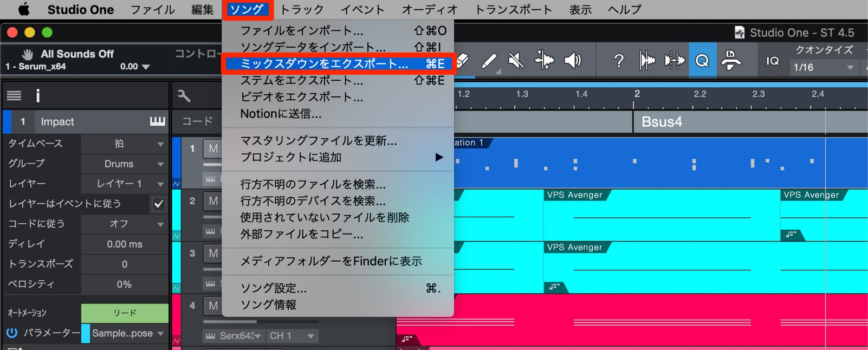Screen dimensions: 868x350
Task: Select the Bend tool icon
Action: click(x=544, y=60)
